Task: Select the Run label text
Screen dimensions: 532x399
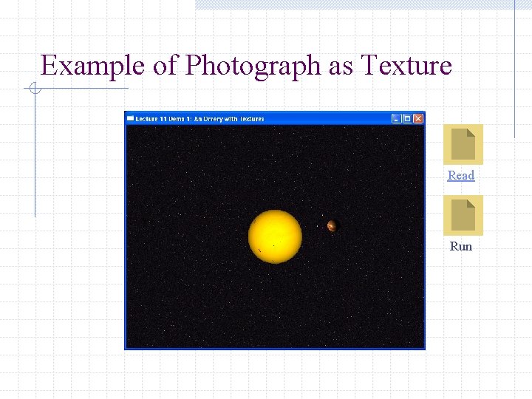Action: (461, 246)
